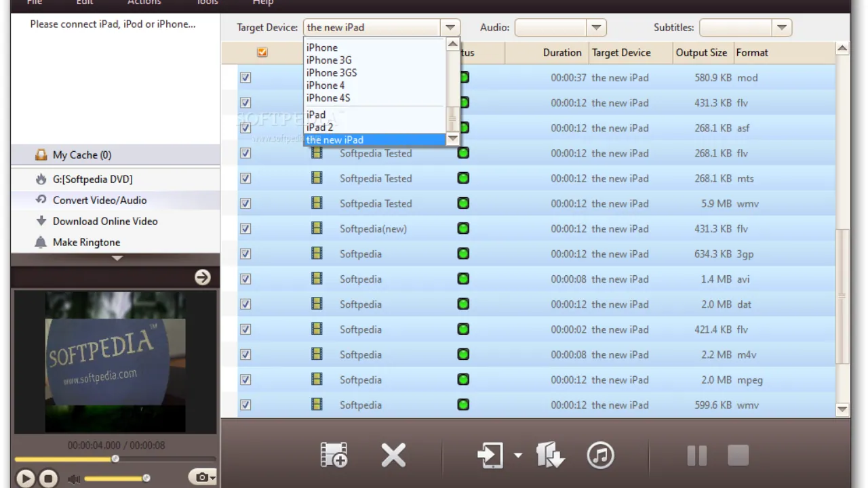Image resolution: width=868 pixels, height=488 pixels.
Task: Click the preview seek slider handle
Action: point(115,459)
